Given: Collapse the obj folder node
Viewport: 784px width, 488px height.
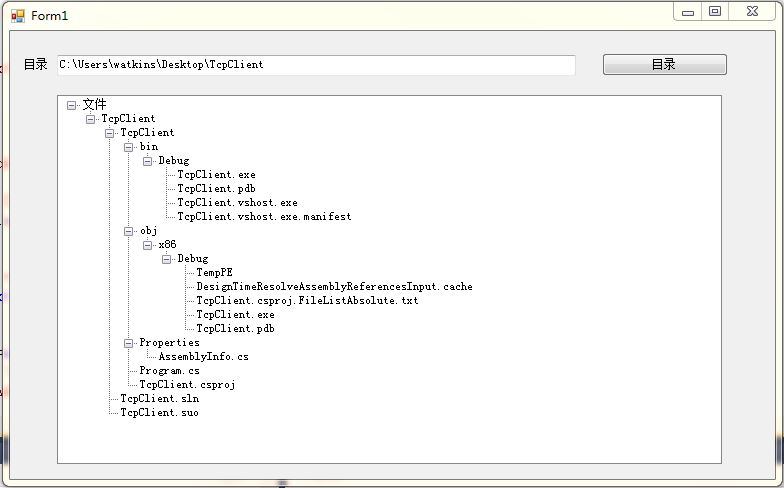Looking at the screenshot, I should tap(128, 231).
